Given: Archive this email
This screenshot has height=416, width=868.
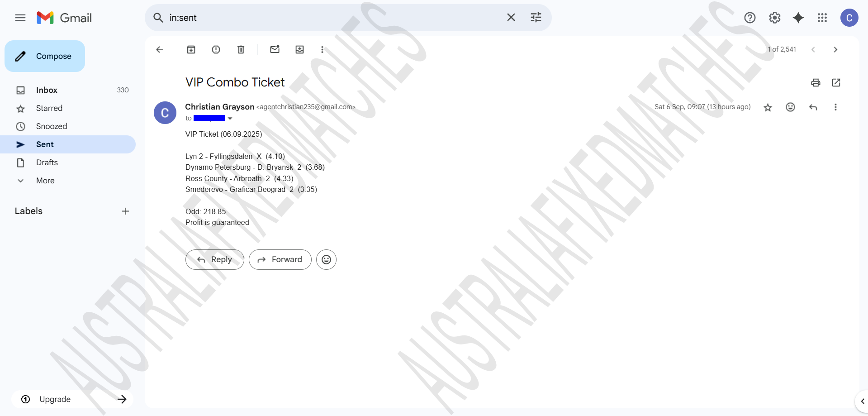Looking at the screenshot, I should click(x=191, y=49).
